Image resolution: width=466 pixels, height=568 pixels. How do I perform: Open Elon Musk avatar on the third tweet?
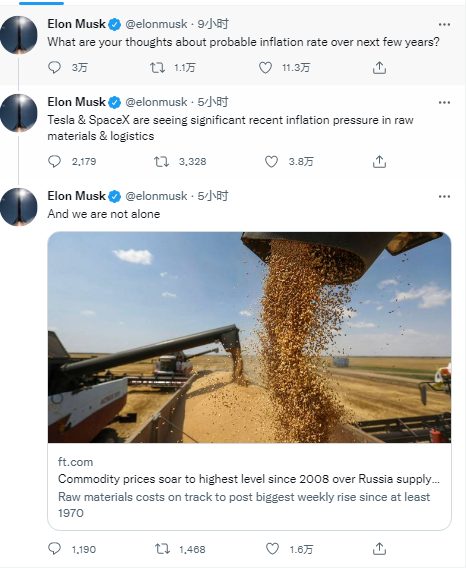click(19, 207)
